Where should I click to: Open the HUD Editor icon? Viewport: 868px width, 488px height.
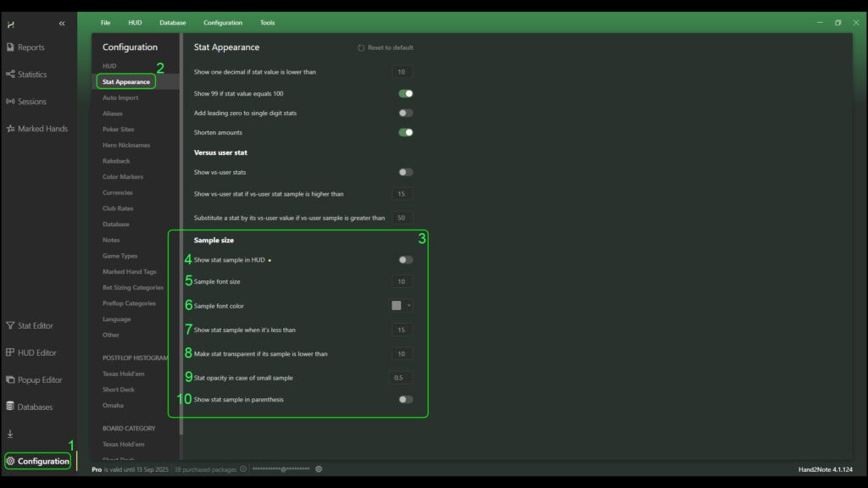click(10, 352)
